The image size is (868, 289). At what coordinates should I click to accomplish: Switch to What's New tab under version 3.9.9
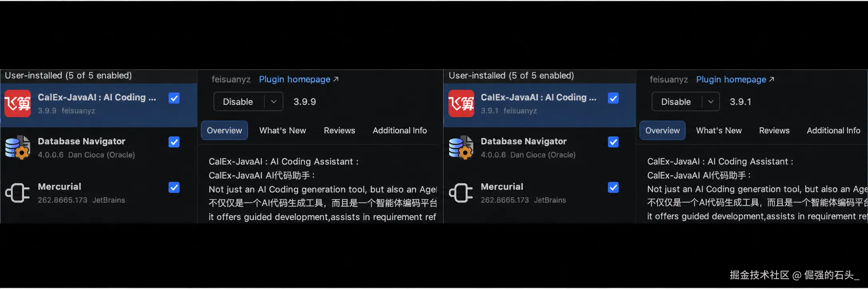(283, 131)
